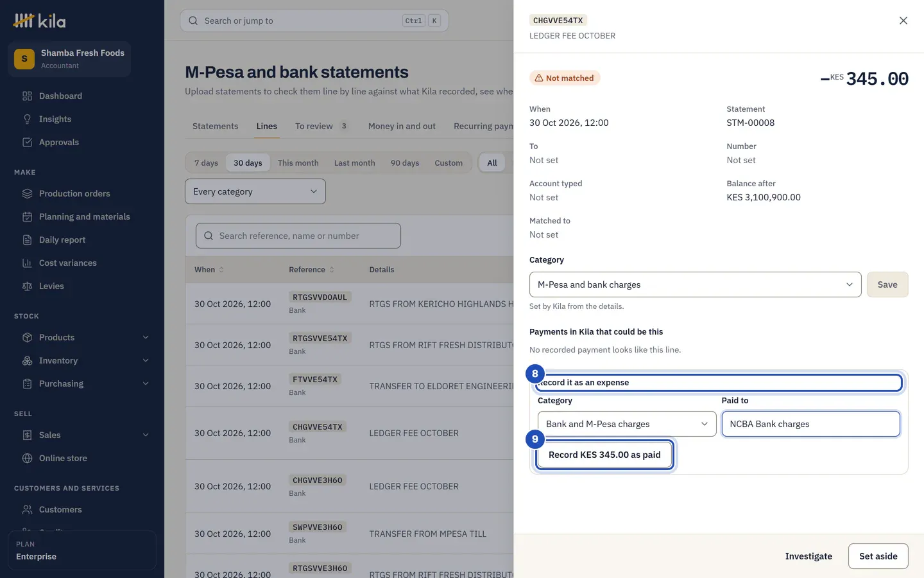Click the Paid to input field
The height and width of the screenshot is (578, 924).
click(x=811, y=424)
